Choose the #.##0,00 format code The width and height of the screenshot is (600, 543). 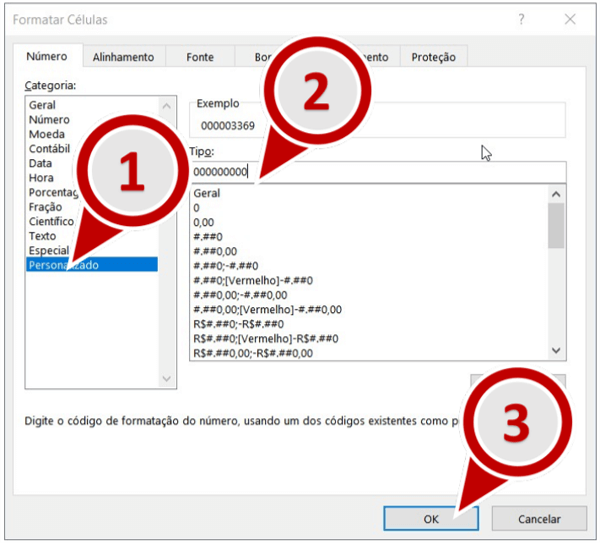click(216, 251)
